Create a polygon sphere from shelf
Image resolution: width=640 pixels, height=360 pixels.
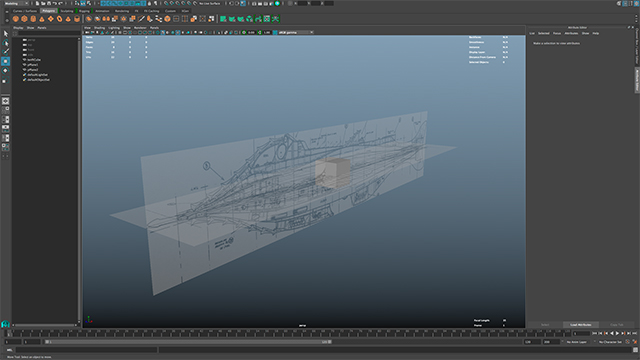click(16, 19)
